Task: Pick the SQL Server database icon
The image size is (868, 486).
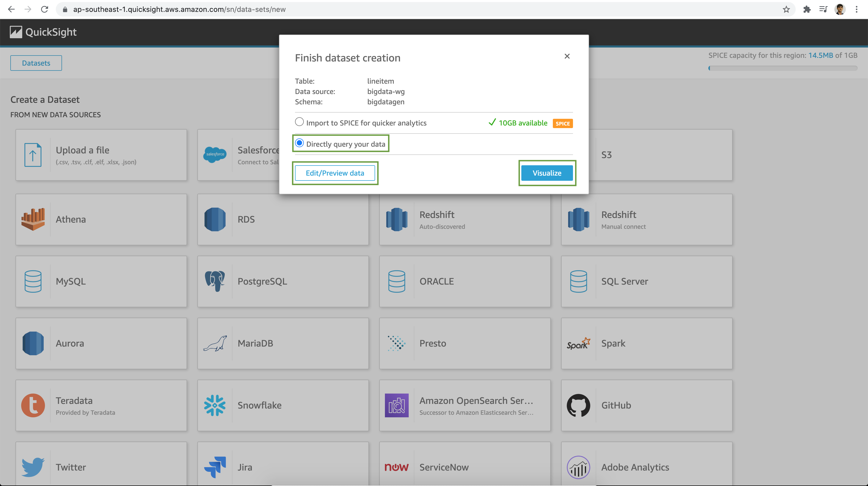Action: (x=579, y=281)
